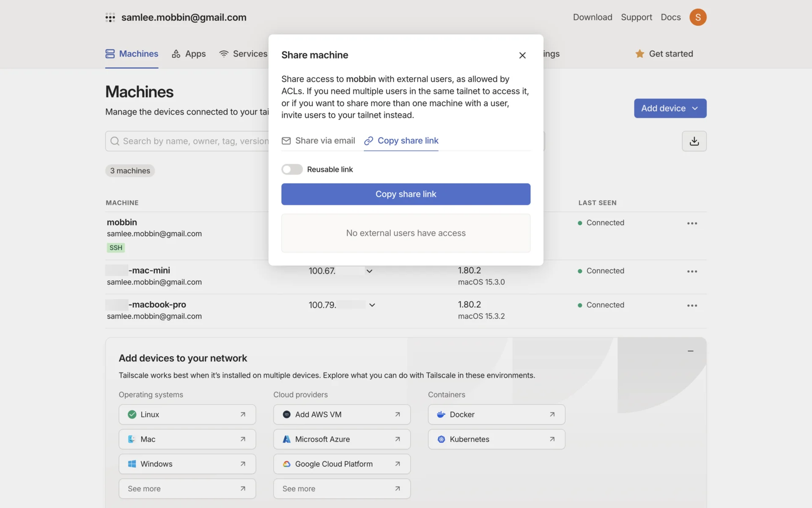Open the S user avatar menu
This screenshot has width=812, height=508.
pos(698,17)
